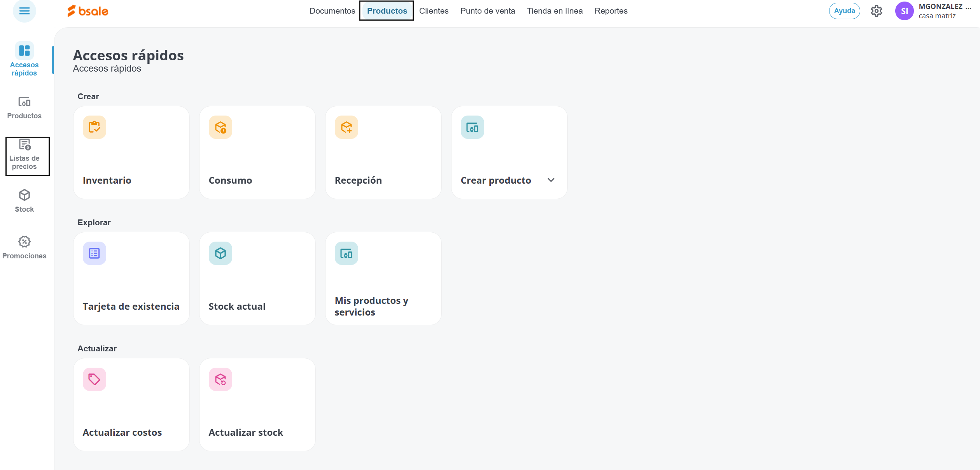This screenshot has width=980, height=470.
Task: Click the Recepción box-plus icon
Action: click(346, 127)
